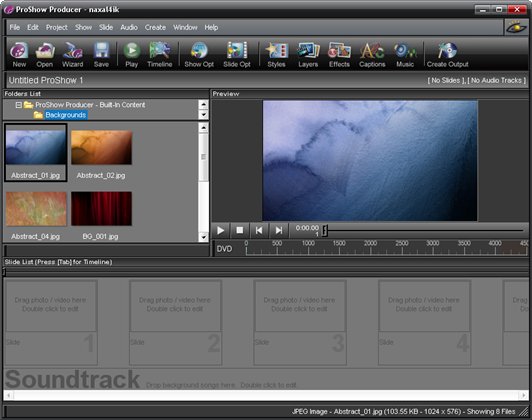Collapse ProShow Producer Built-In Content tree
This screenshot has height=420, width=532.
point(19,105)
